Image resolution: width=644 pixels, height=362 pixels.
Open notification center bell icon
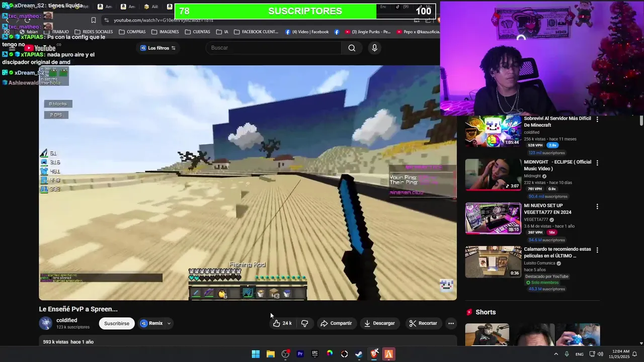tap(634, 354)
